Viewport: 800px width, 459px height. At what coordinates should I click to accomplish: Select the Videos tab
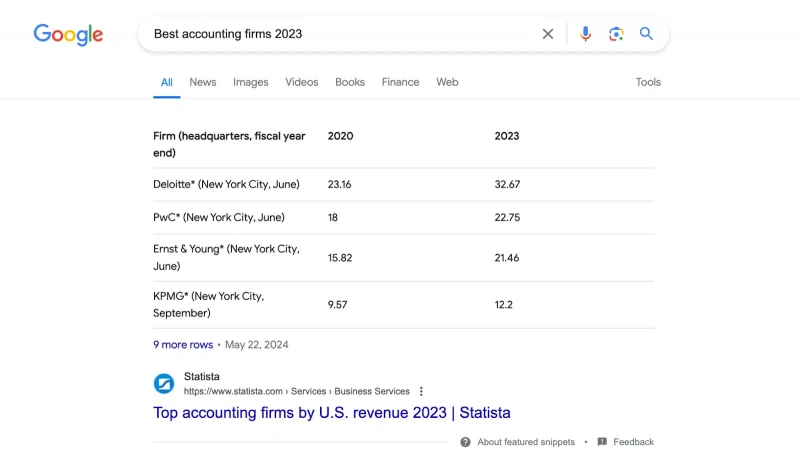(302, 82)
